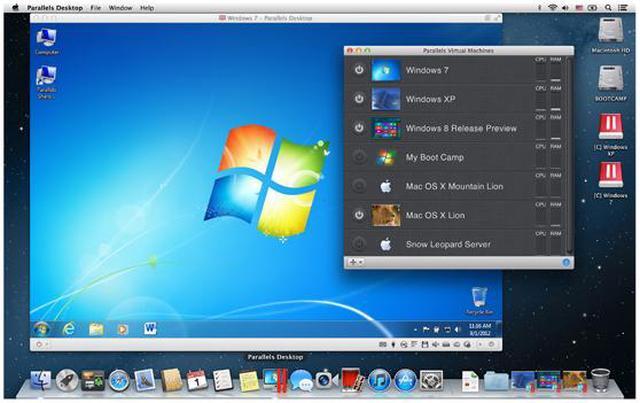Screen dimensions: 640x403
Task: Open Reminders from the Dock
Action: (x=223, y=380)
